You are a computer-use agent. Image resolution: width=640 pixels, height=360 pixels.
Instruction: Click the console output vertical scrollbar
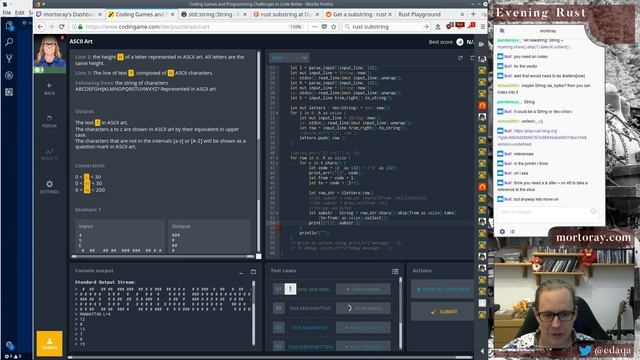coord(253,313)
